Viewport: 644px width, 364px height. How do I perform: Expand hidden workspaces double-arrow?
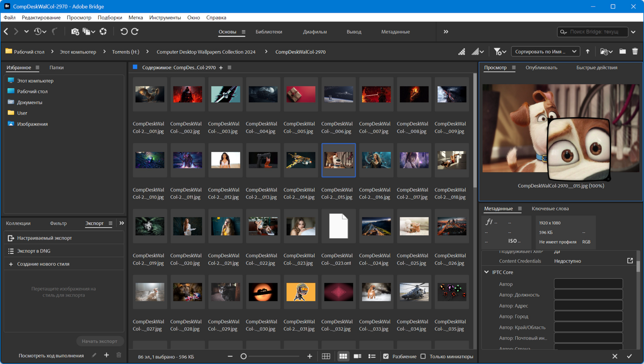tap(446, 31)
